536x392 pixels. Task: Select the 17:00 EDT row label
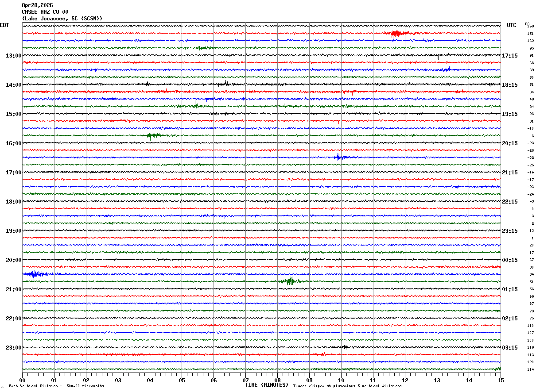pyautogui.click(x=13, y=173)
